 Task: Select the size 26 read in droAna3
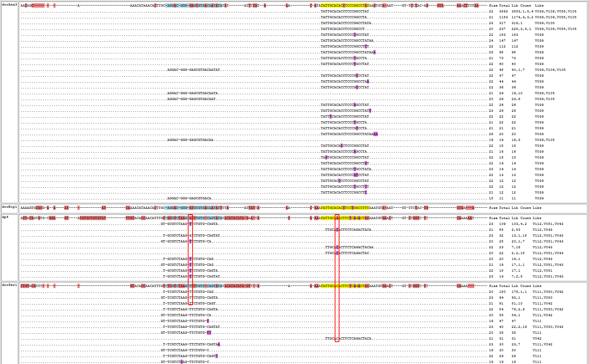click(349, 134)
